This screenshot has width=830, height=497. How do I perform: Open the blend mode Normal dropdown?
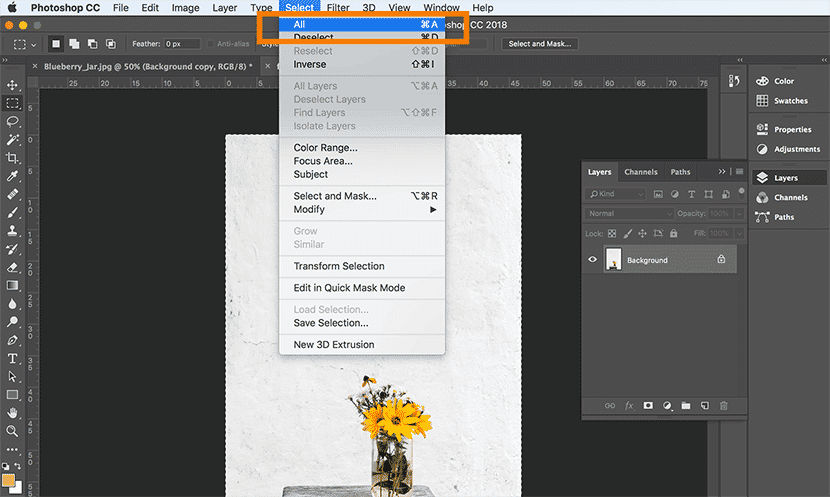click(630, 214)
